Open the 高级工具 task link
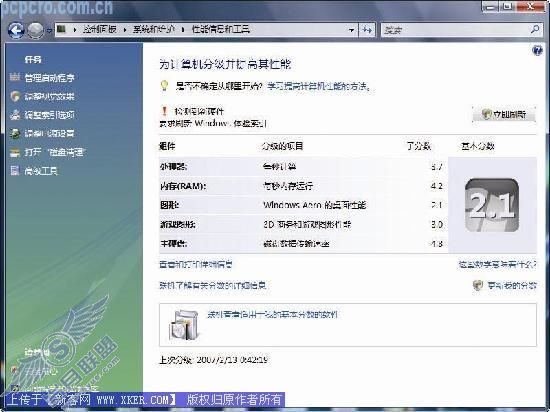This screenshot has width=550, height=412. click(x=41, y=171)
